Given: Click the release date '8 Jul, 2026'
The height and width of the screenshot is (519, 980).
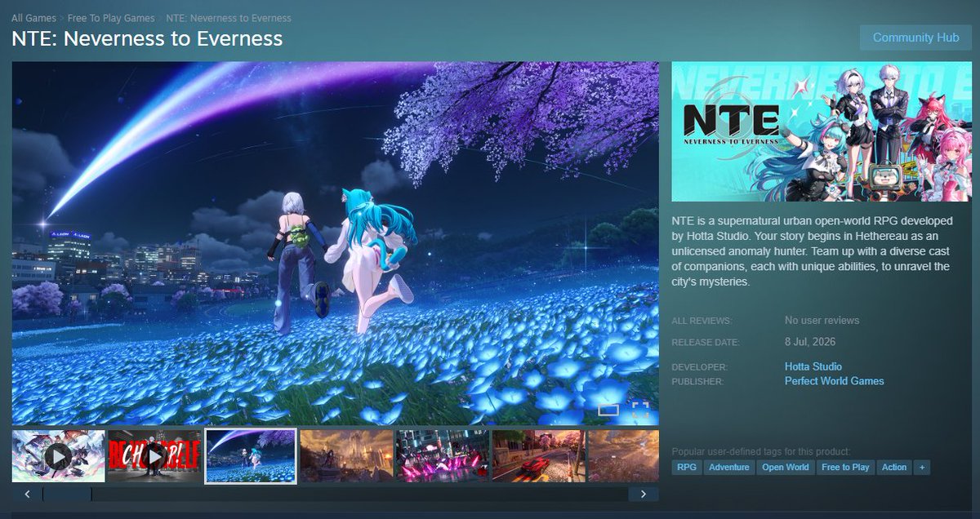Looking at the screenshot, I should pos(810,342).
